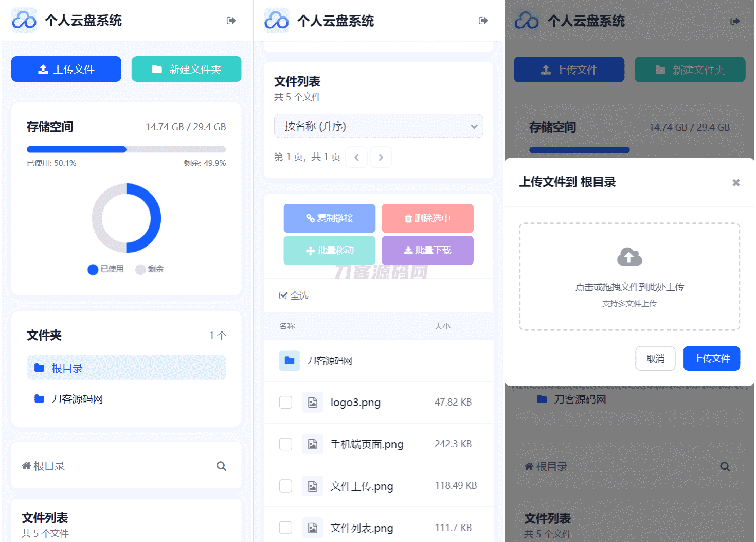Image resolution: width=756 pixels, height=542 pixels.
Task: Click the cloud logo icon
Action: [x=24, y=21]
